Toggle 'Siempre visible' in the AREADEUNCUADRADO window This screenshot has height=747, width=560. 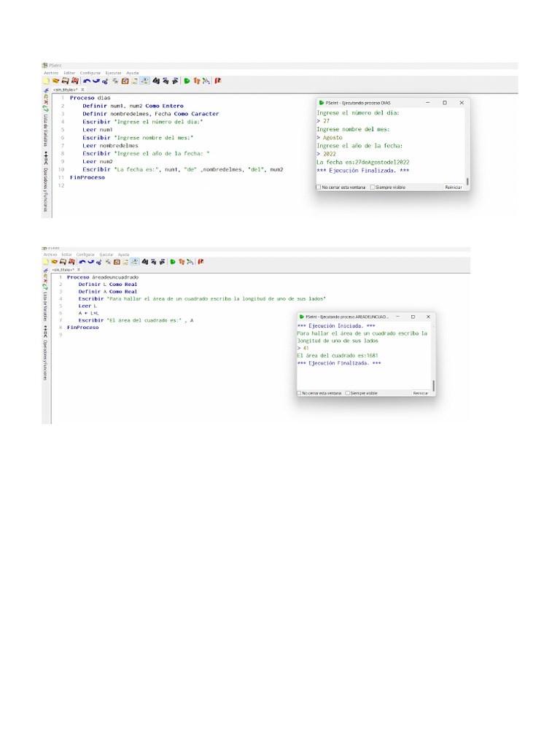click(348, 392)
